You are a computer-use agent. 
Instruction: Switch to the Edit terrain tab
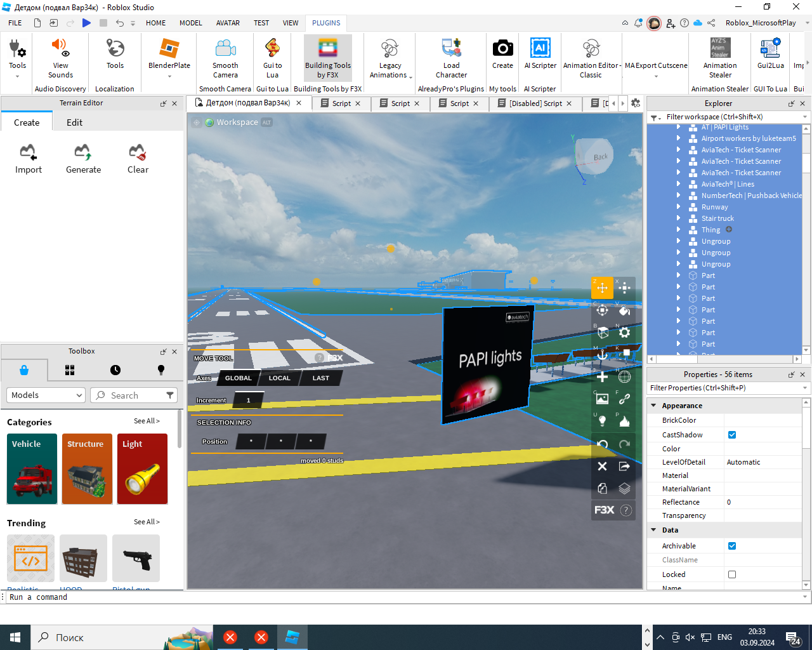click(74, 123)
